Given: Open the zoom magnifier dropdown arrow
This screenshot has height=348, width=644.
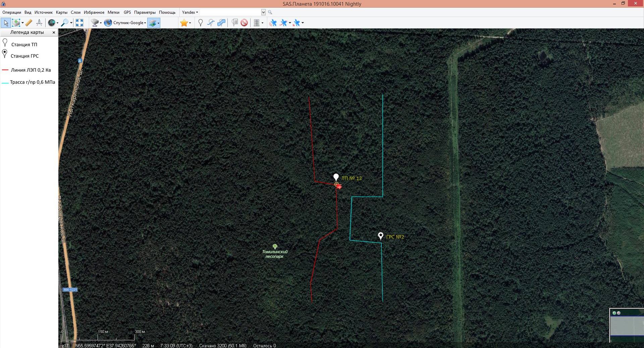Looking at the screenshot, I should [x=71, y=23].
